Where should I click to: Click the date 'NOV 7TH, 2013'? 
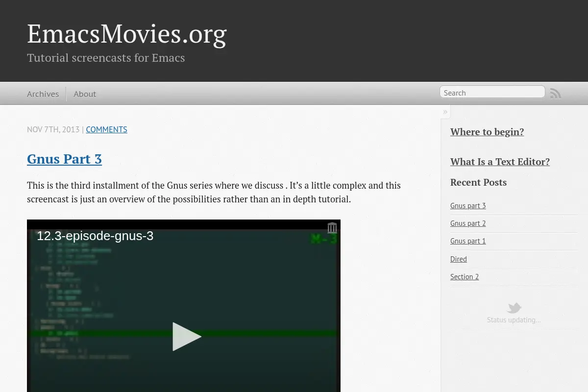click(x=53, y=129)
